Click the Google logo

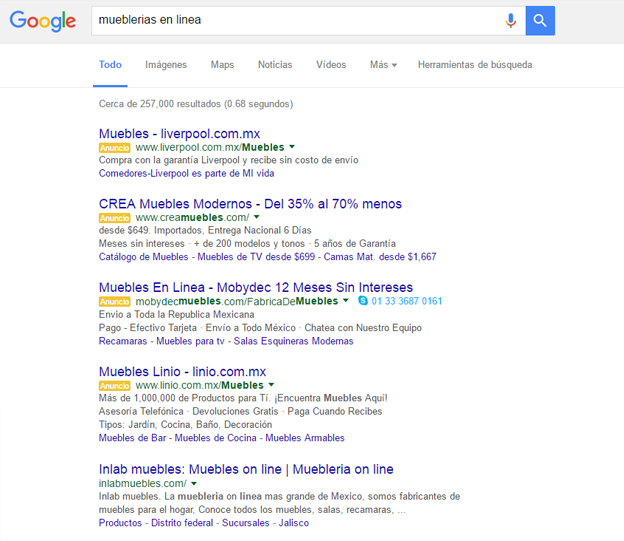43,21
